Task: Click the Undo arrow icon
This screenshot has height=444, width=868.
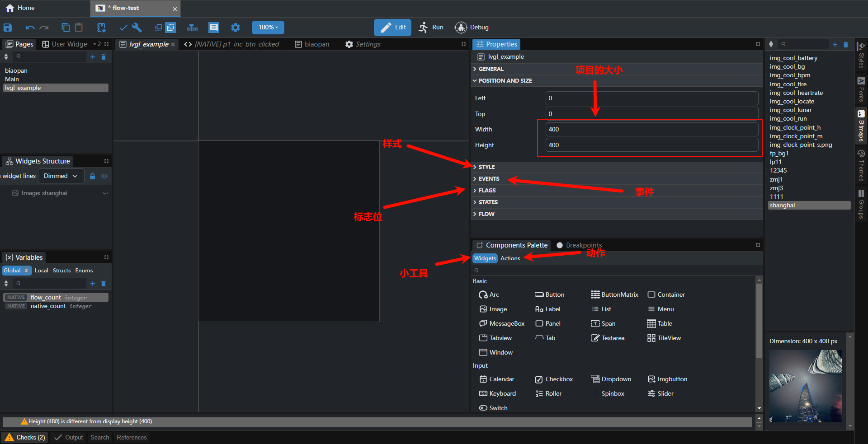Action: click(x=30, y=28)
